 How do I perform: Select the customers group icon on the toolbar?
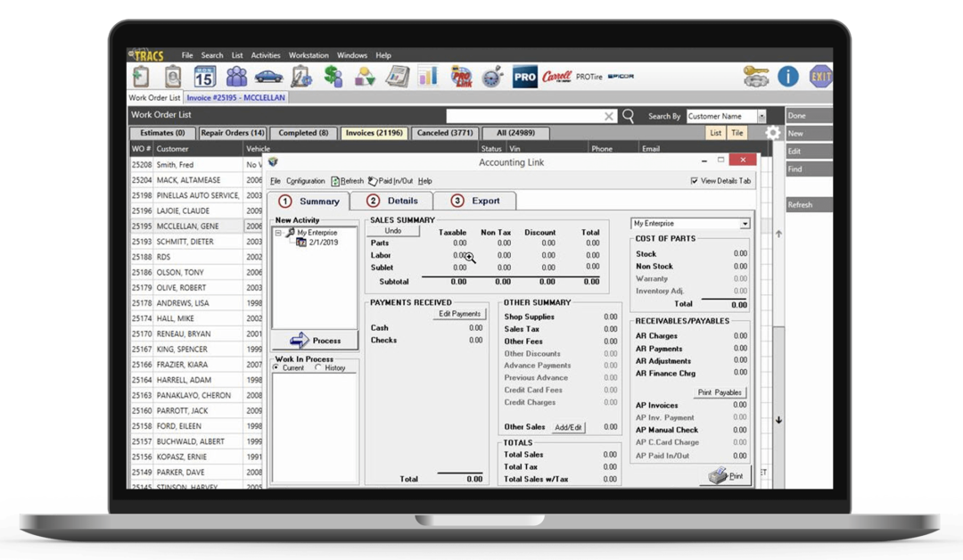coord(235,77)
